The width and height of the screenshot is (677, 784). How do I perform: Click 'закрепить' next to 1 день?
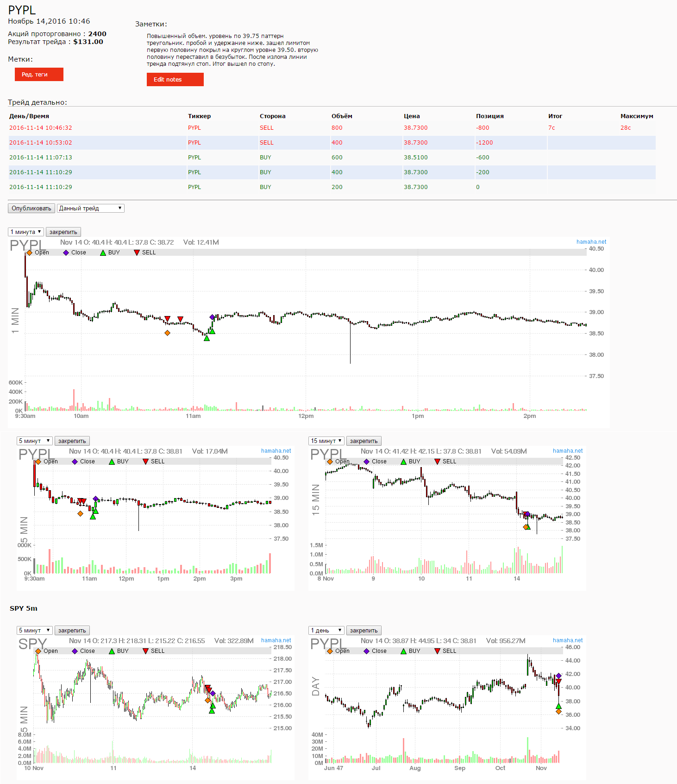tap(364, 631)
